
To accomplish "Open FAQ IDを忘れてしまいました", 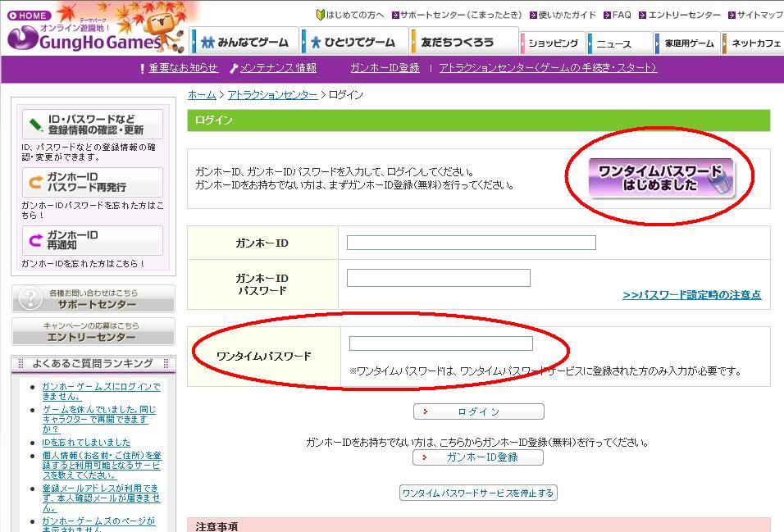I will [x=86, y=443].
